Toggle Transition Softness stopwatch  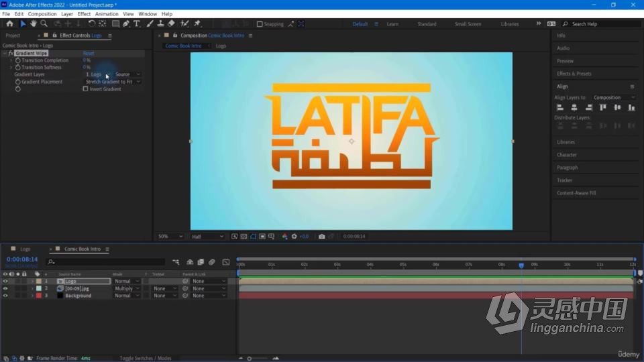[x=17, y=67]
